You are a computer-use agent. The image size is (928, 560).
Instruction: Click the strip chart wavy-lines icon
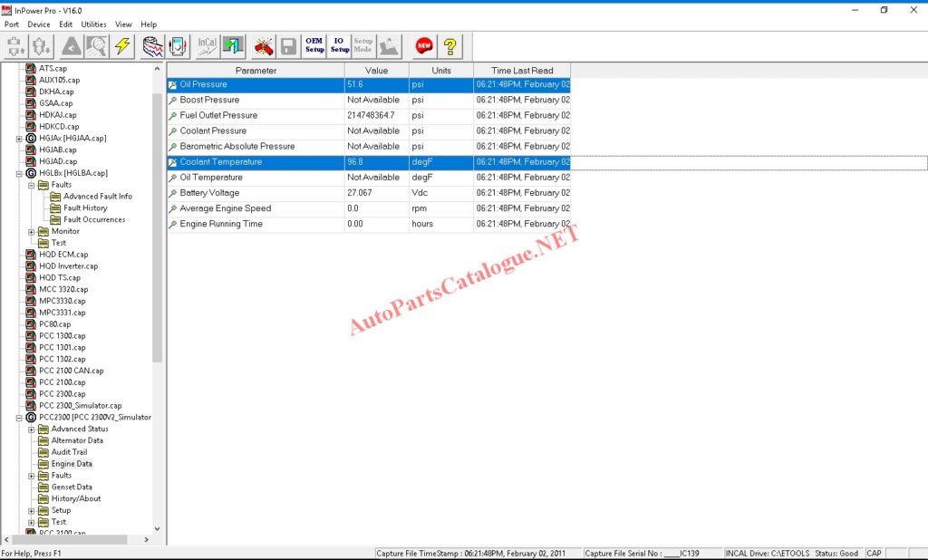(150, 44)
